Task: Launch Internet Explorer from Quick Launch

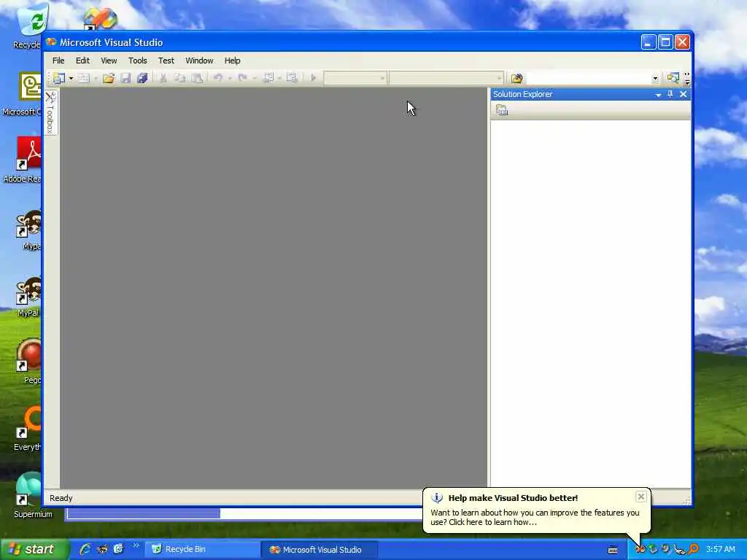Action: pyautogui.click(x=85, y=549)
